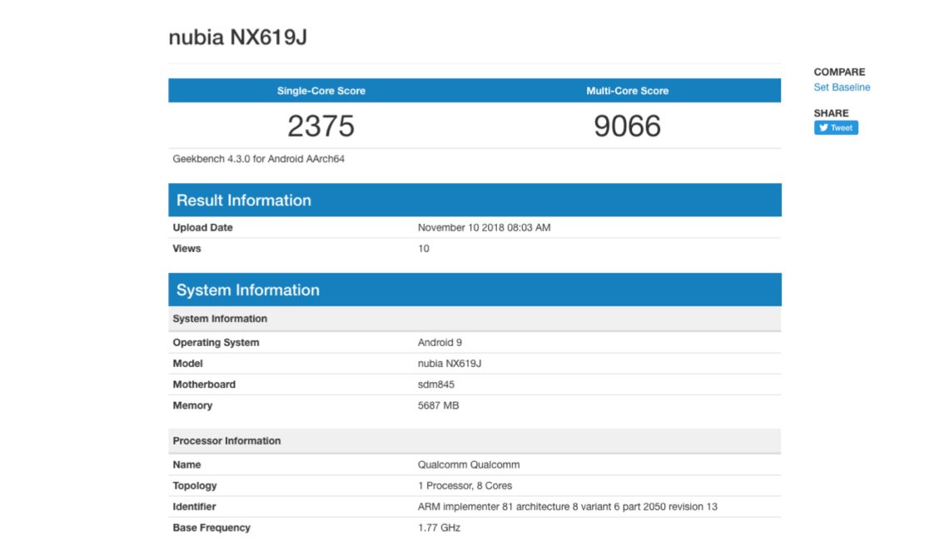Select the Multi-Core Score header
934x560 pixels.
[x=627, y=91]
